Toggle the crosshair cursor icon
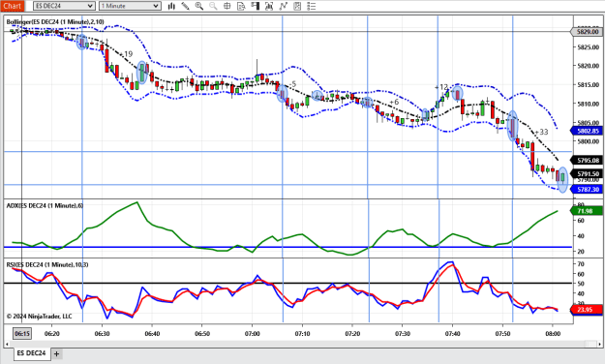This screenshot has width=605, height=364. click(x=227, y=6)
